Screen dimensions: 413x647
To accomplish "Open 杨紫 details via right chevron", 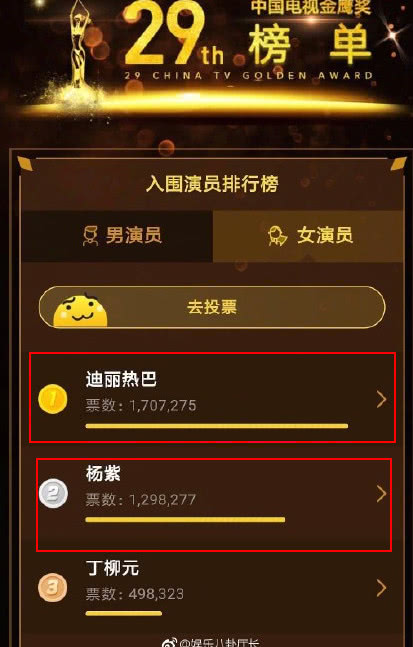I will tap(382, 494).
